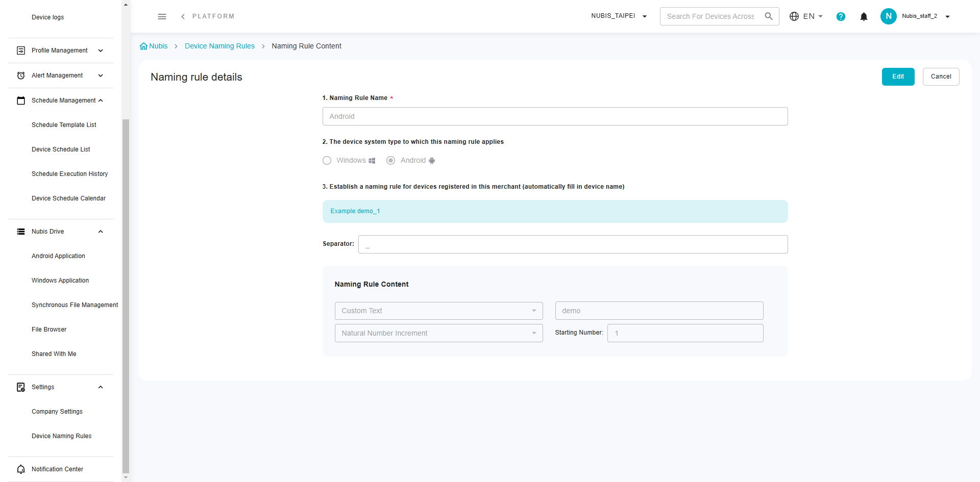980x482 pixels.
Task: Open the hamburger menu icon
Action: click(x=162, y=16)
